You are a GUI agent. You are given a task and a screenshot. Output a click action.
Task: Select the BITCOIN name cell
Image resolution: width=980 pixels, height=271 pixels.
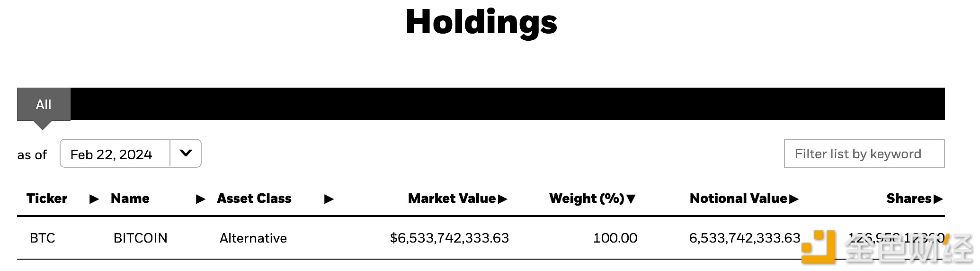pyautogui.click(x=141, y=238)
